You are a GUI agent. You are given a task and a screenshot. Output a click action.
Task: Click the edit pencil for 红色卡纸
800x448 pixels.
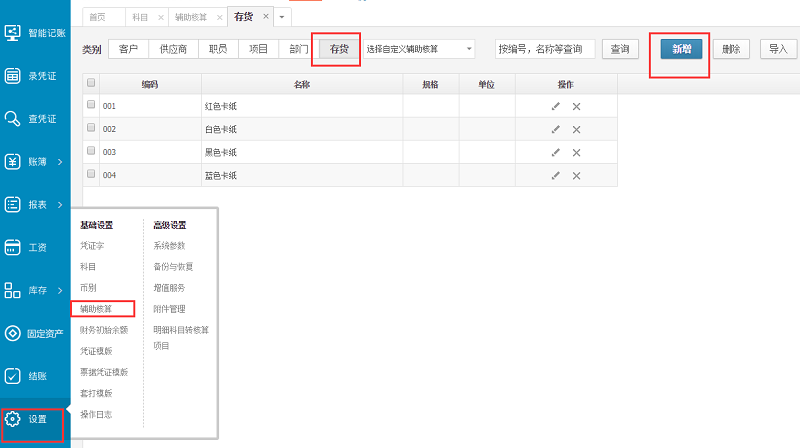556,106
